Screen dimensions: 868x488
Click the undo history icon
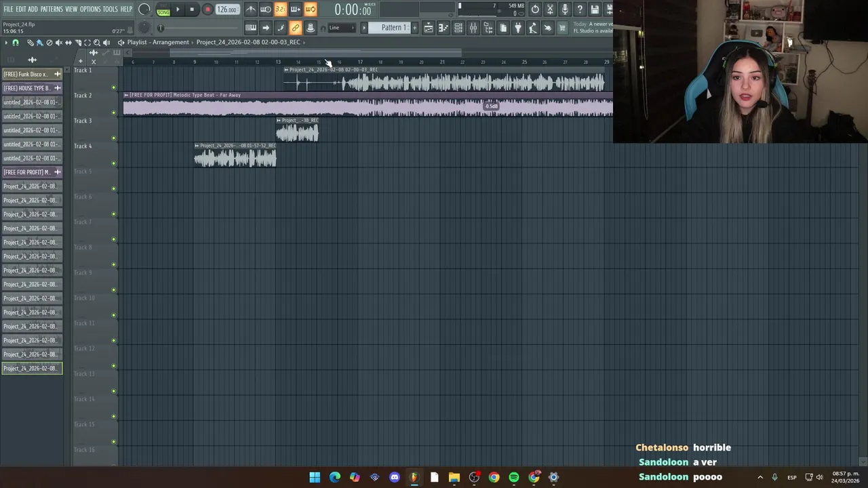(535, 9)
